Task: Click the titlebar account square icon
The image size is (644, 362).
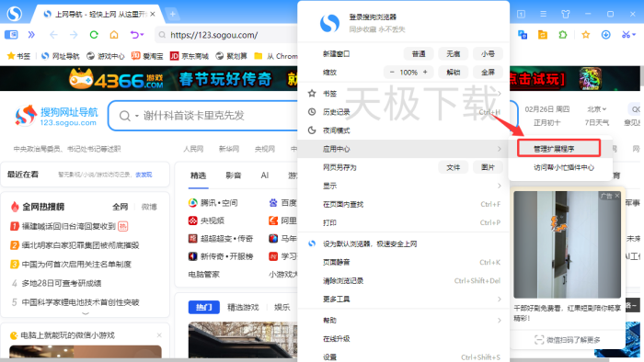Action: pos(521,14)
